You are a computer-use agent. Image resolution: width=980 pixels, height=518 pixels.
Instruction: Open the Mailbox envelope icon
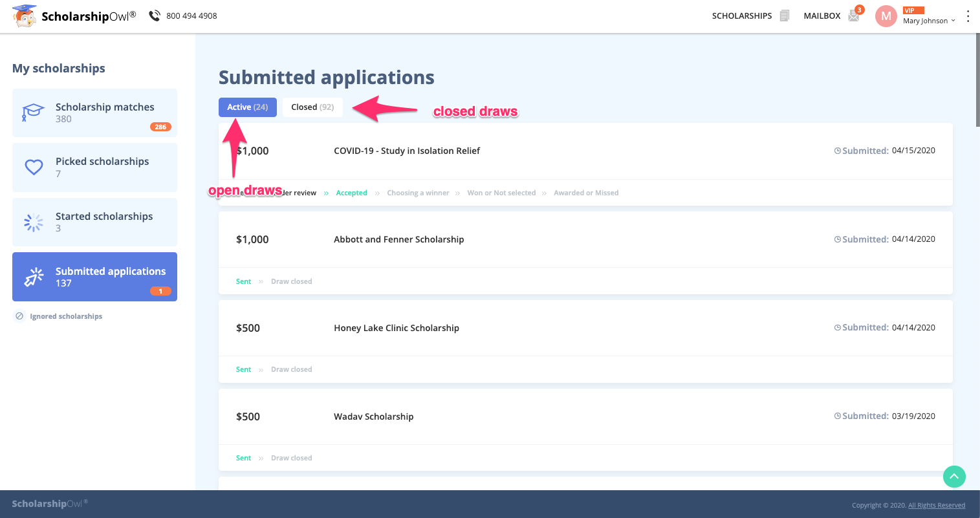point(854,16)
